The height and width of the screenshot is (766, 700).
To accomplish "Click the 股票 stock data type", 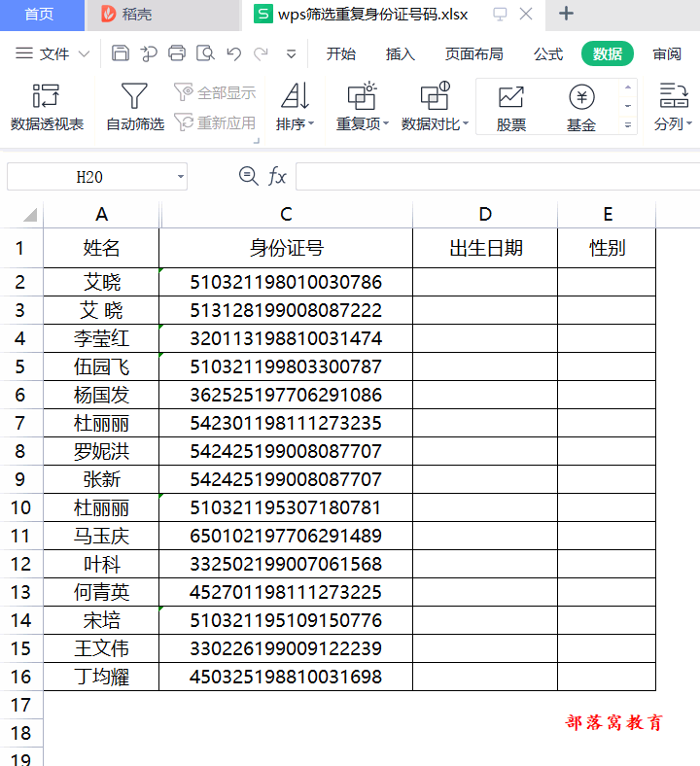I will pos(511,108).
